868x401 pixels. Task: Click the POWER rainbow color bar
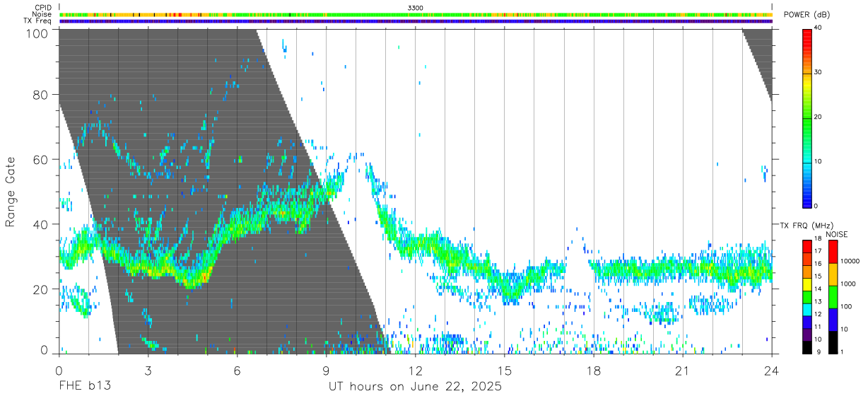807,117
